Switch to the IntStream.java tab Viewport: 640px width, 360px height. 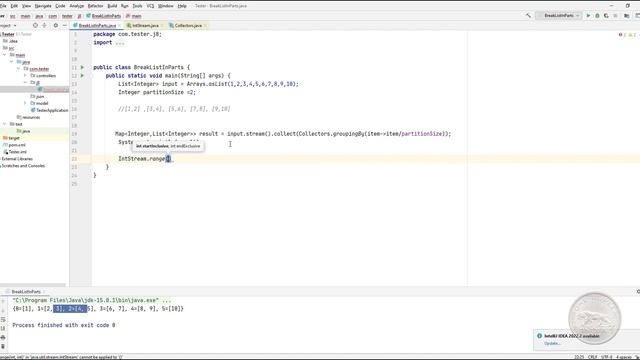coord(145,25)
